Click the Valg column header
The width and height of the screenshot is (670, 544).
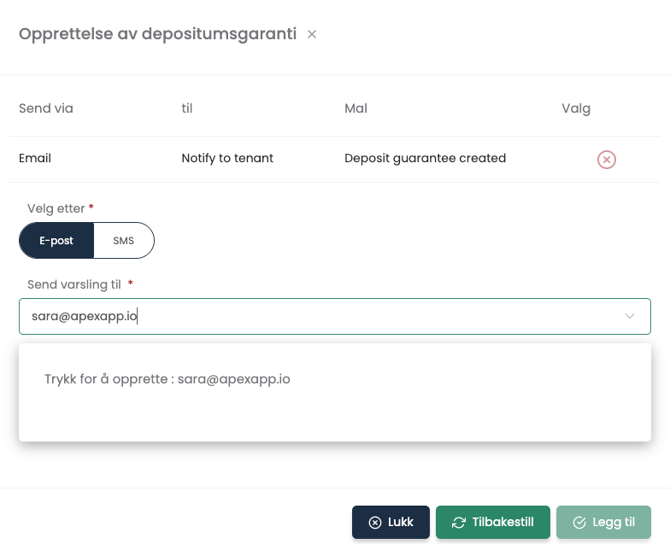tap(576, 108)
